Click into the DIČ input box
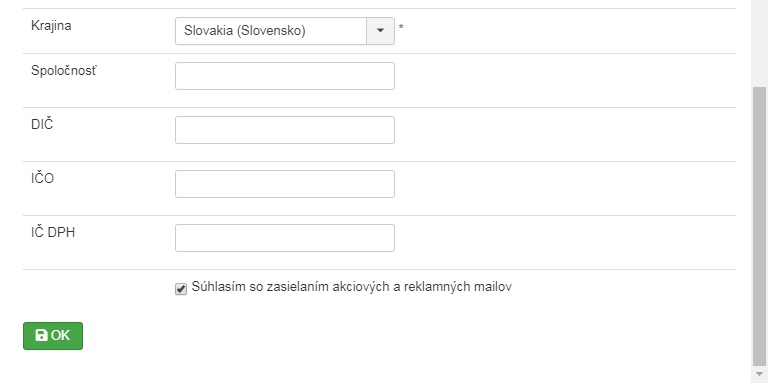777x386 pixels. point(285,130)
